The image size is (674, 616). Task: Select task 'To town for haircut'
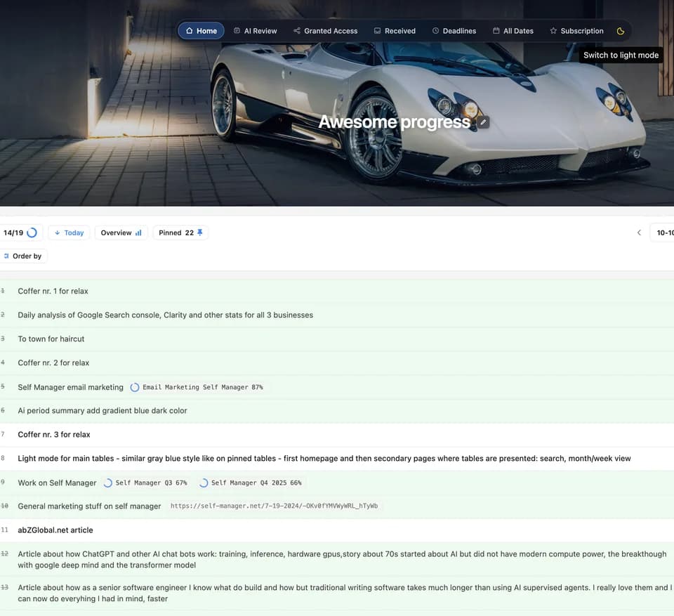point(51,339)
